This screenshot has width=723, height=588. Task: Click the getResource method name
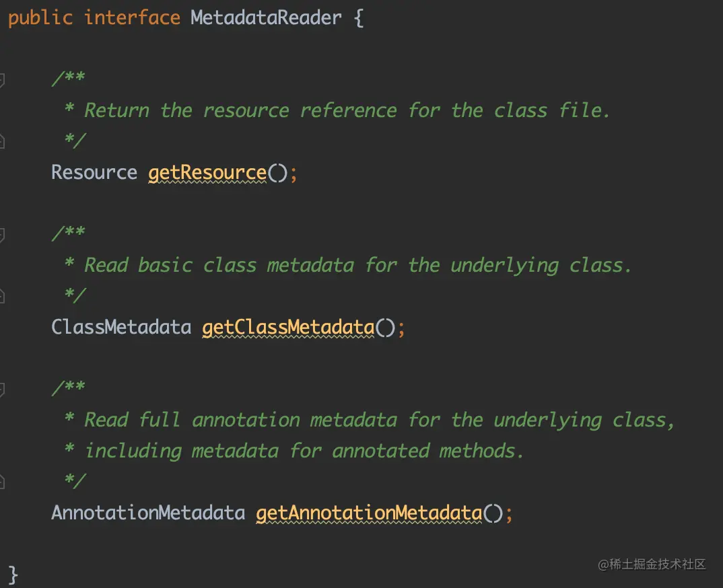[207, 173]
